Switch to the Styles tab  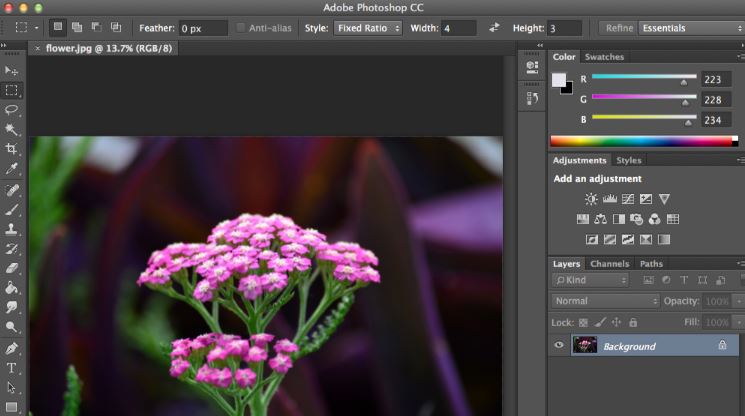click(x=629, y=161)
